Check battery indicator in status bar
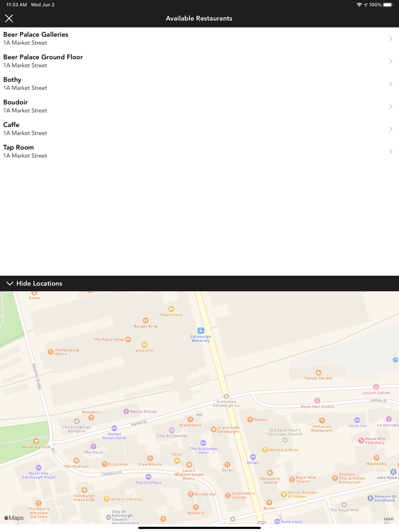Screen dimensions: 399x532 pos(388,5)
